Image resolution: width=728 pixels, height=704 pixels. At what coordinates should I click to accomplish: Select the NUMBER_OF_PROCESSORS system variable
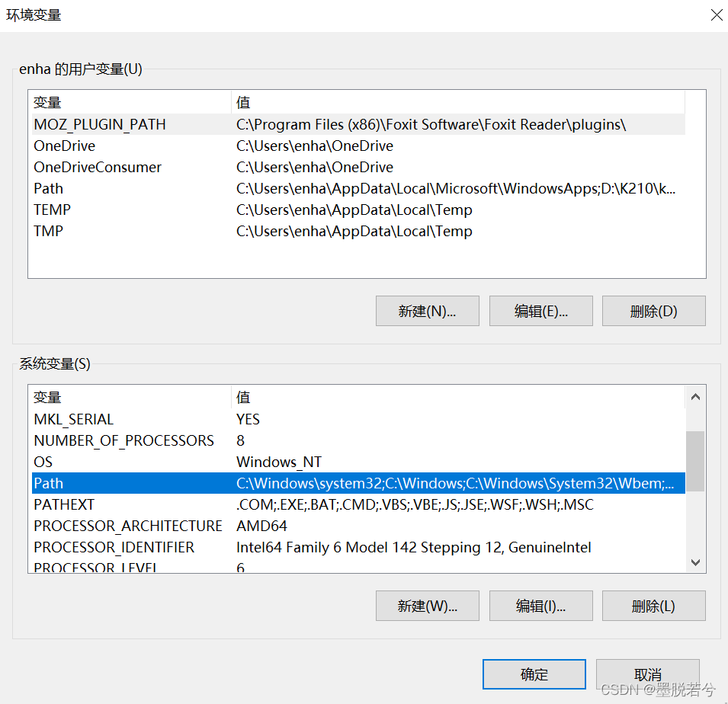pyautogui.click(x=358, y=440)
